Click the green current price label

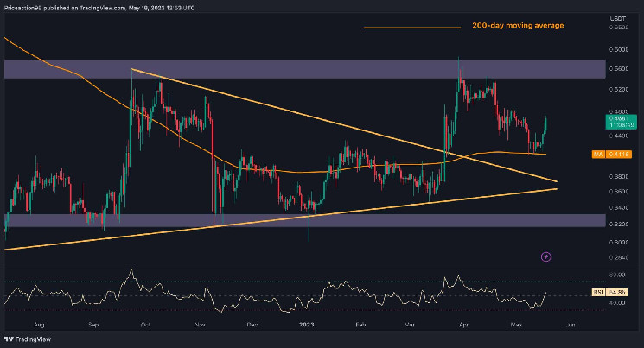point(621,123)
